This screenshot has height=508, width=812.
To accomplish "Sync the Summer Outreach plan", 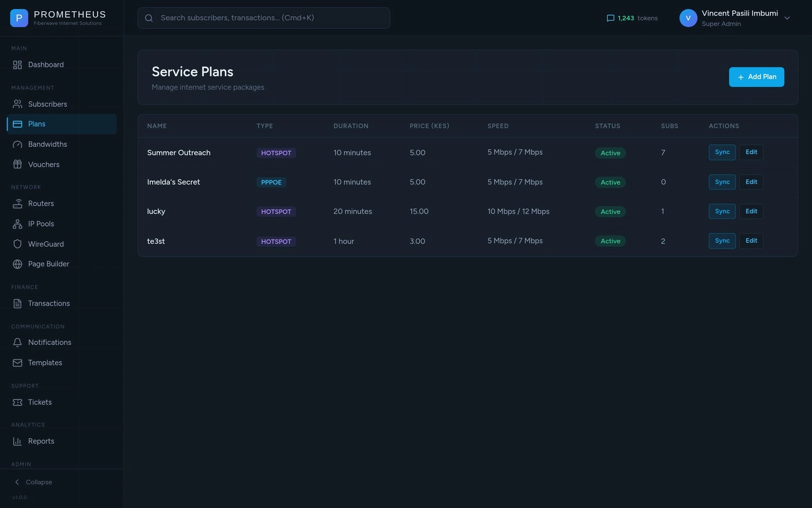I will tap(722, 152).
